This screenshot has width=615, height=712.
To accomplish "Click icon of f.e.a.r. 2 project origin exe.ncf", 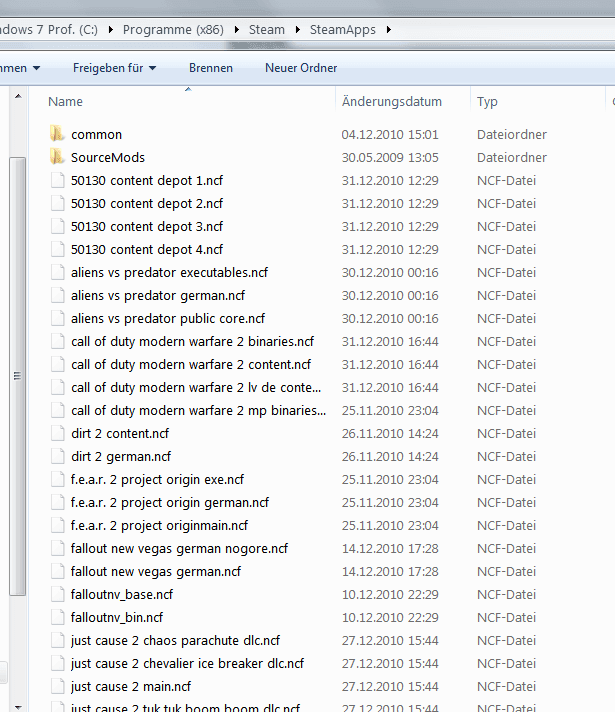I will tap(57, 480).
